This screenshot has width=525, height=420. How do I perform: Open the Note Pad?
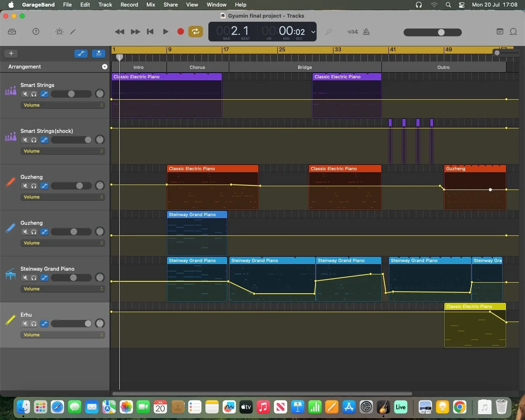(500, 32)
